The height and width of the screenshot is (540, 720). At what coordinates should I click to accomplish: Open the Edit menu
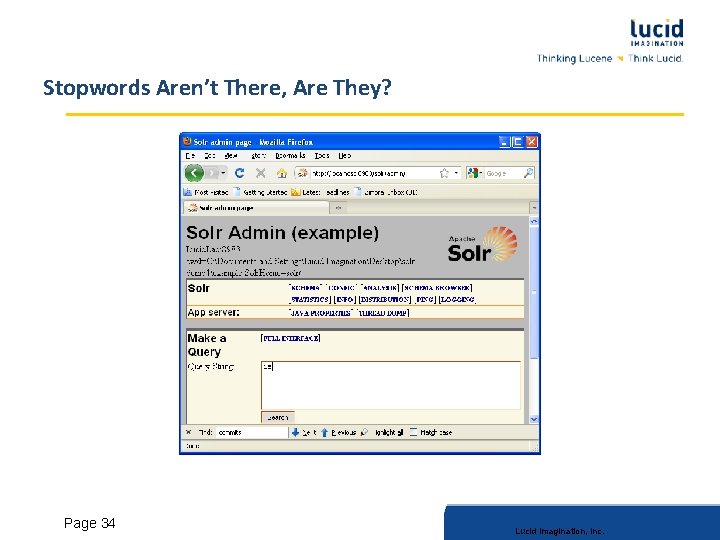point(209,156)
